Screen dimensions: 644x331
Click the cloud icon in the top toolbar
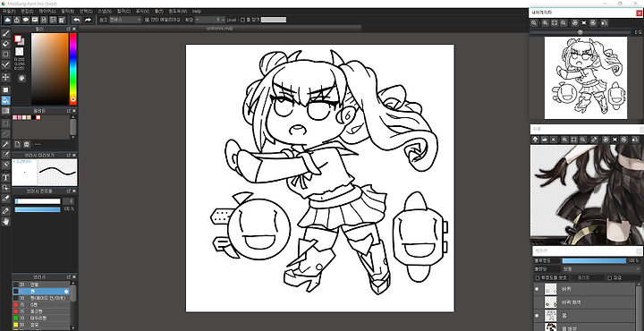point(7,20)
